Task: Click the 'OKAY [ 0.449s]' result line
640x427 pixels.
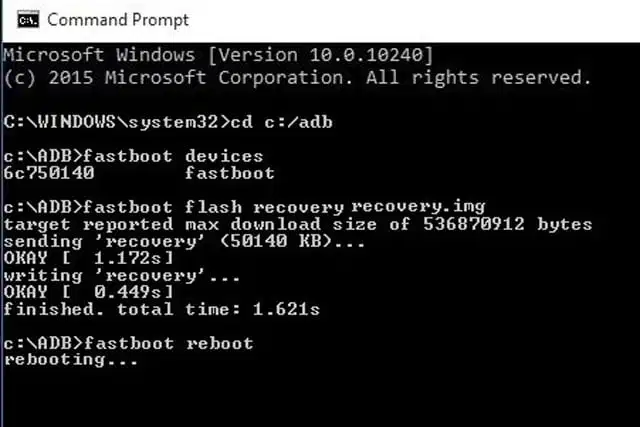Action: pos(89,292)
